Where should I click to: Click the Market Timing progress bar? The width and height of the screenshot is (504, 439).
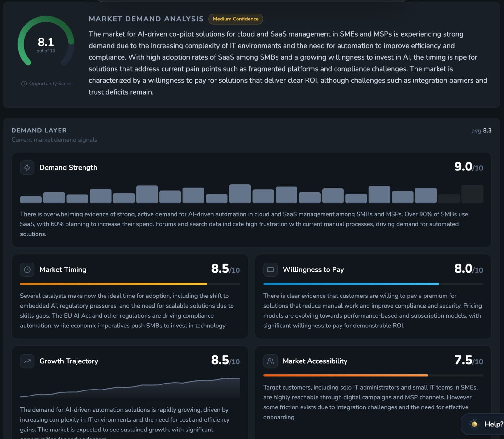pyautogui.click(x=129, y=284)
